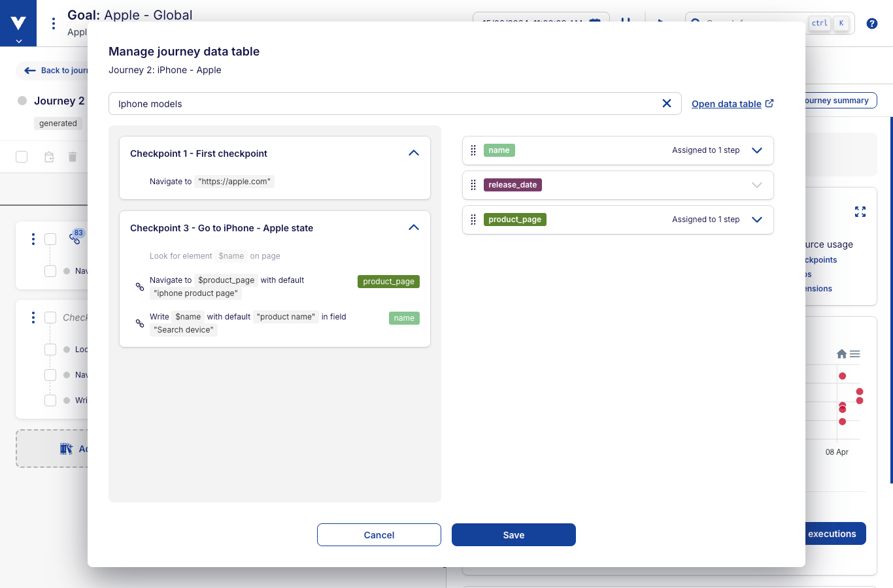The image size is (893, 588).
Task: Open the three-dot menu beside Checkpoint card
Action: point(33,318)
